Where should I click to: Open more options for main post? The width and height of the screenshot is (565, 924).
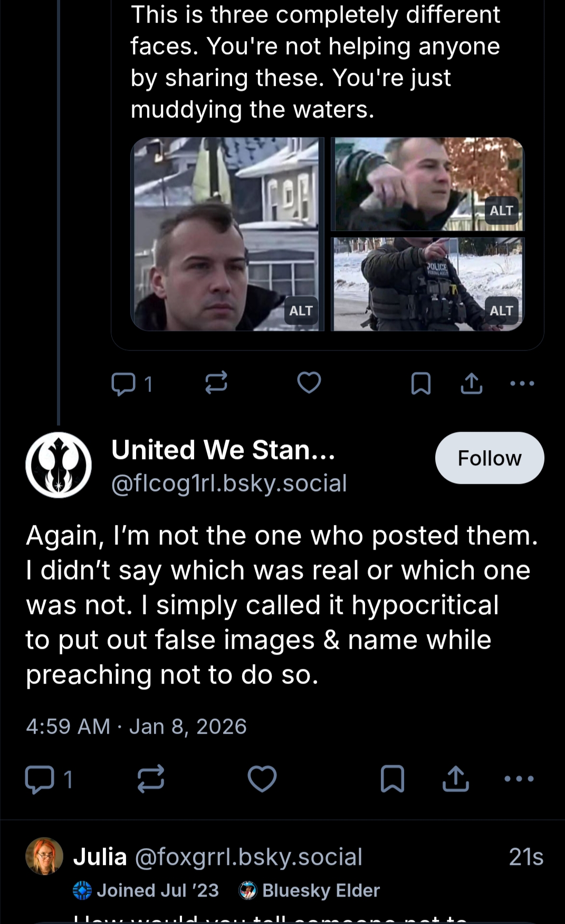point(519,779)
